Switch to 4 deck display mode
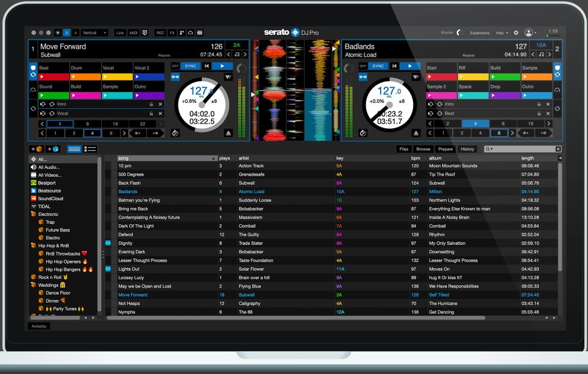The height and width of the screenshot is (374, 588). coord(75,32)
